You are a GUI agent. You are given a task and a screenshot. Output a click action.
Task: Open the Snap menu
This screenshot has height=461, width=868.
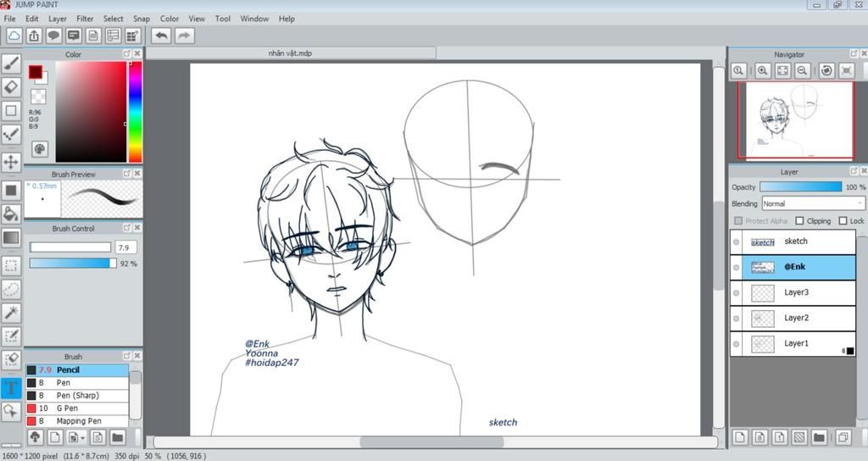pyautogui.click(x=142, y=19)
